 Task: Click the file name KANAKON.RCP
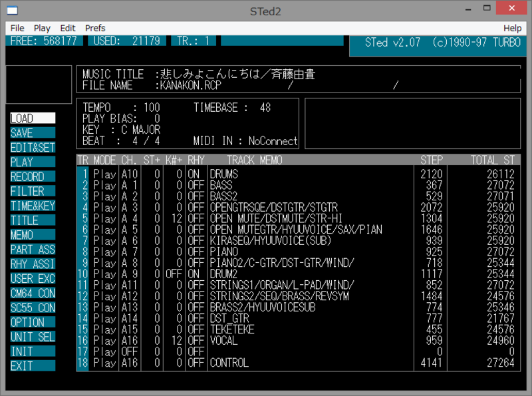(190, 85)
